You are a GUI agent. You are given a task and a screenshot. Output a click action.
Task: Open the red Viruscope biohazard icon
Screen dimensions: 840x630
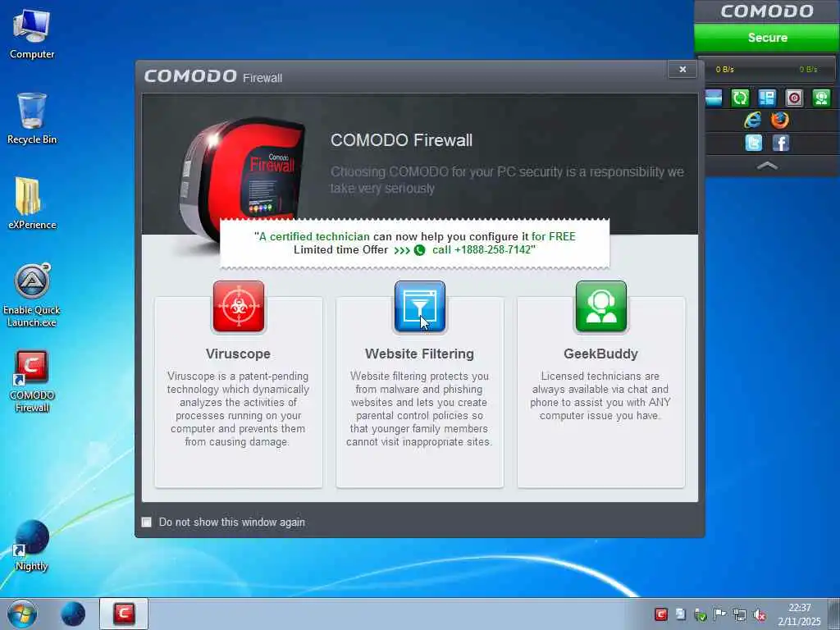pos(239,307)
